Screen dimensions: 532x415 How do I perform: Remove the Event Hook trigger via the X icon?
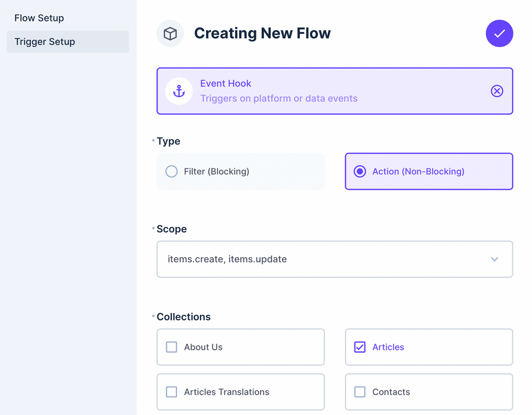click(x=497, y=91)
